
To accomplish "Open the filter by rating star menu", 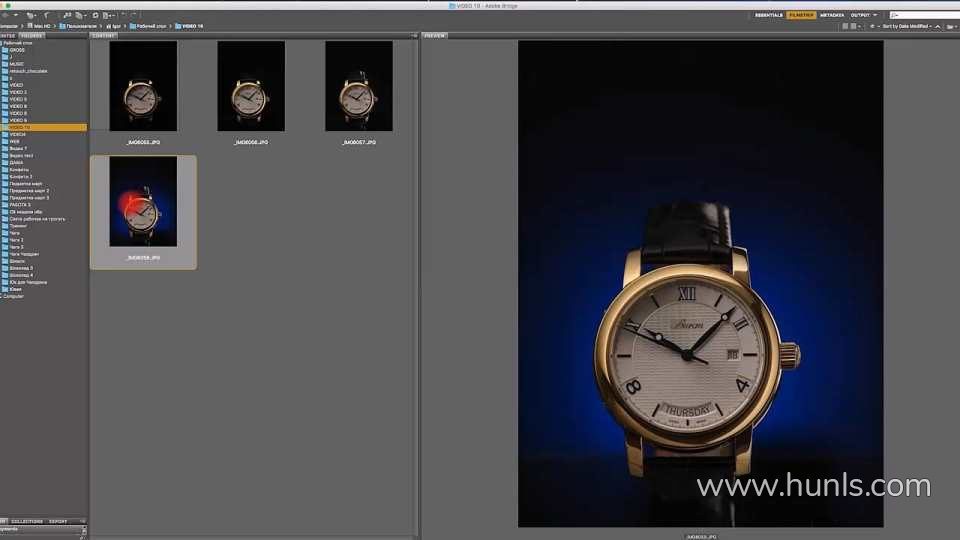I will pos(874,26).
